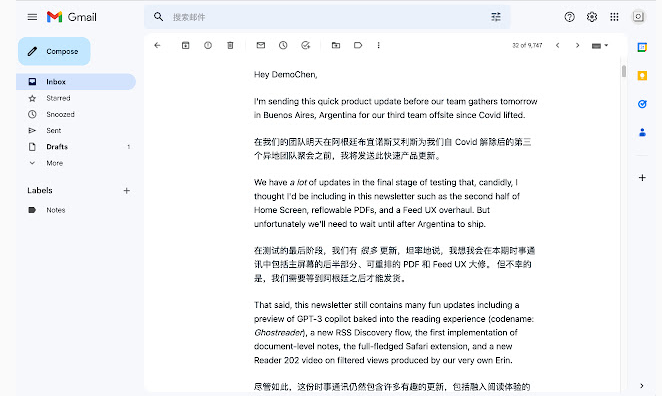Mark the email as unread

click(x=261, y=45)
